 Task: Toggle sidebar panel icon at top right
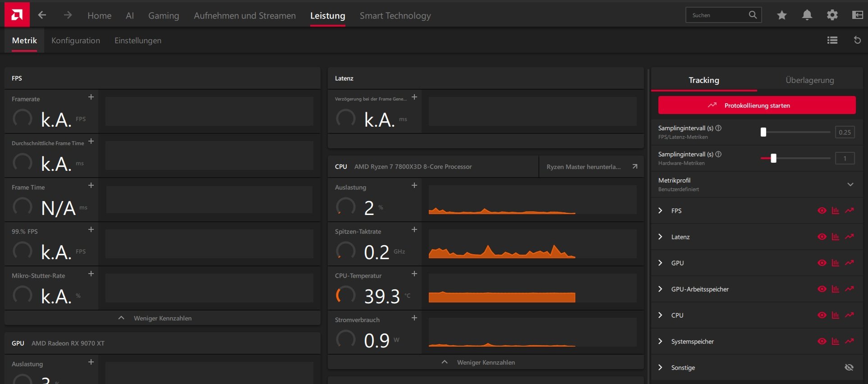pyautogui.click(x=858, y=15)
